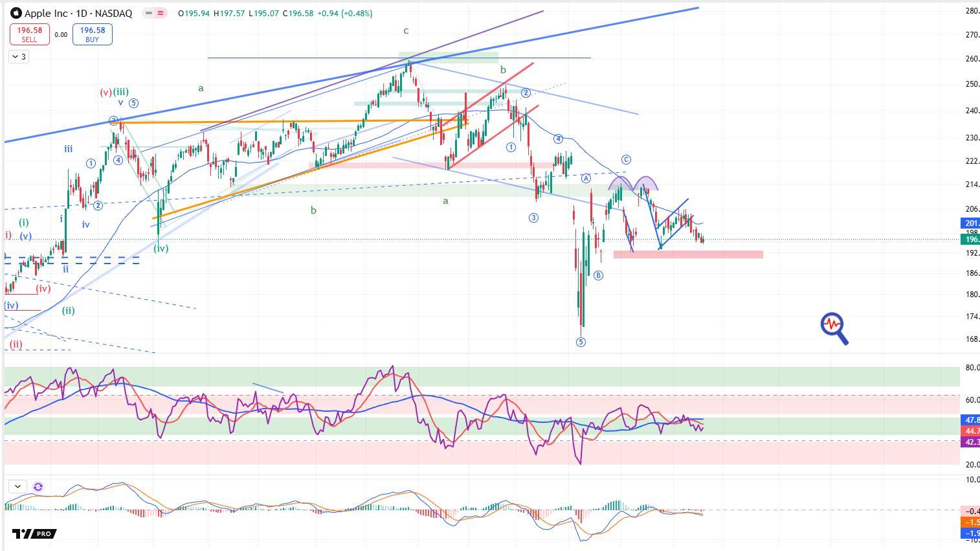Open the Apple Inc · 1D · NASDAQ symbol title
The width and height of the screenshot is (980, 551).
coord(78,13)
